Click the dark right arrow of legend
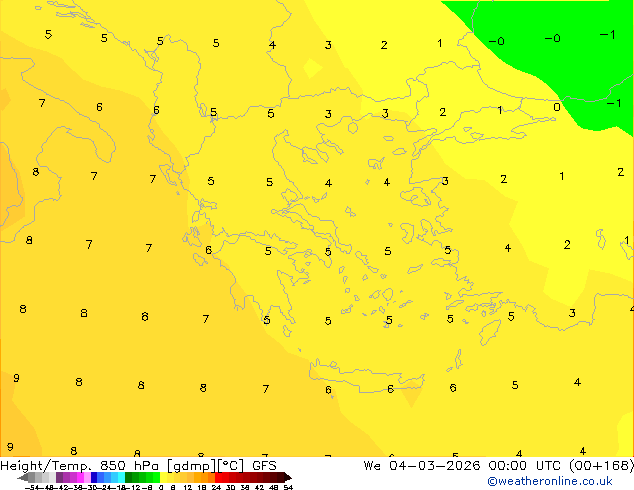The width and height of the screenshot is (634, 490). (288, 477)
